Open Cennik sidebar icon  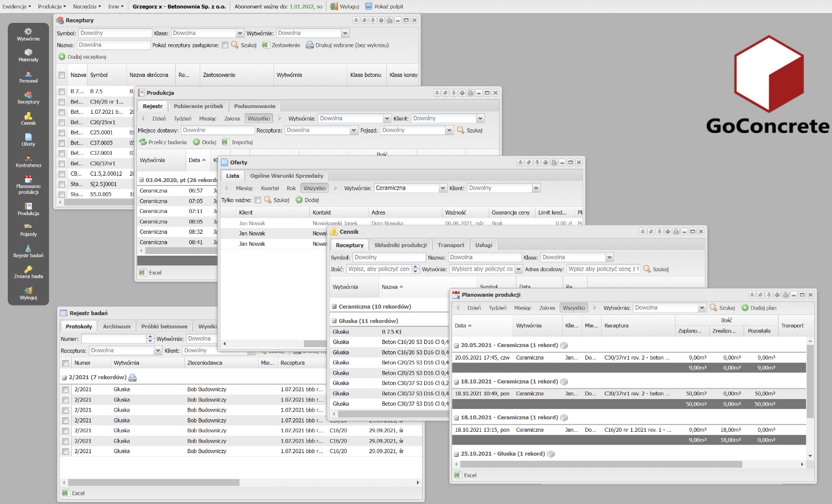pos(28,119)
